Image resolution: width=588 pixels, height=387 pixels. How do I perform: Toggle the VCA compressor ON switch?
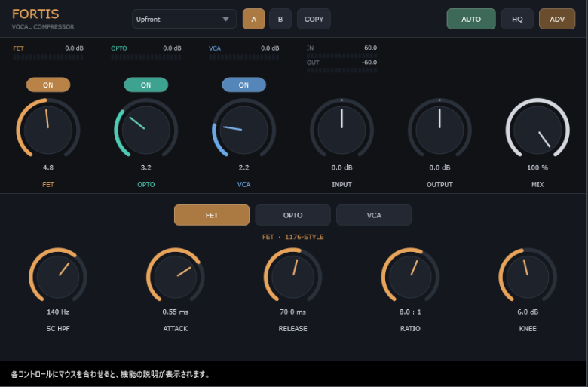pos(243,84)
